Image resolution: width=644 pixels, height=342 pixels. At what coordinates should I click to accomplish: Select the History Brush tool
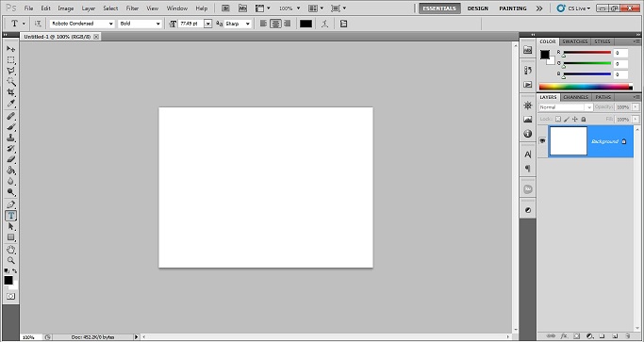[x=10, y=149]
